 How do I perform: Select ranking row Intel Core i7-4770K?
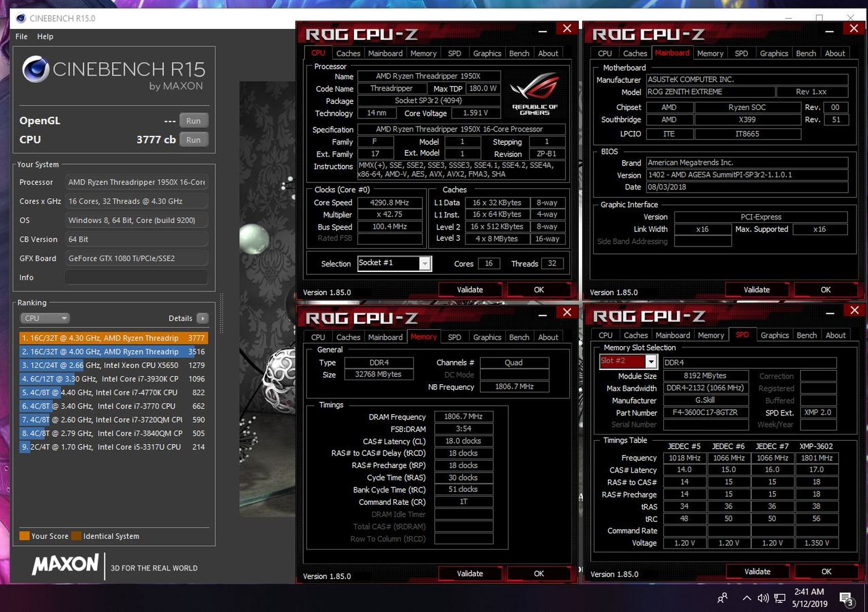coord(113,392)
